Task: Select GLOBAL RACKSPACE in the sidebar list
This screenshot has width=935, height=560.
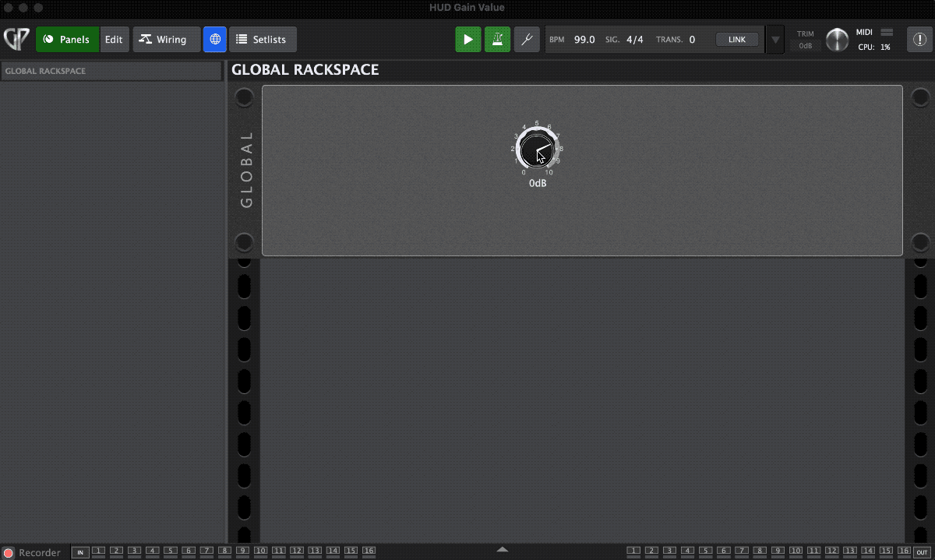Action: coord(111,71)
